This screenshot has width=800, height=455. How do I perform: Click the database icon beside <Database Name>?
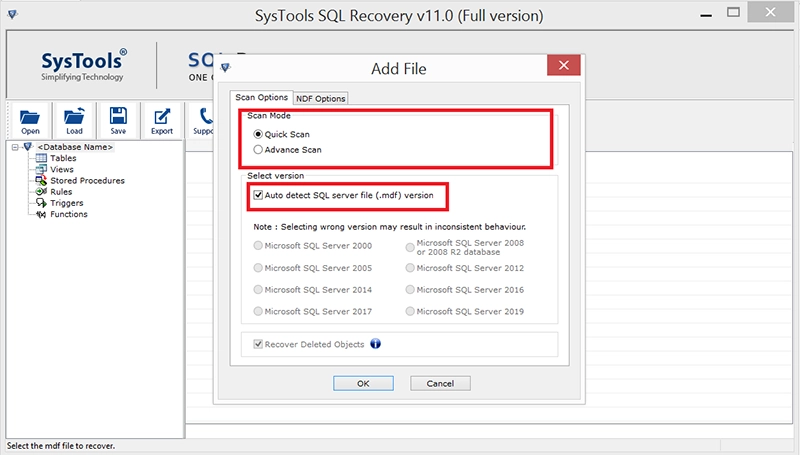coord(28,147)
